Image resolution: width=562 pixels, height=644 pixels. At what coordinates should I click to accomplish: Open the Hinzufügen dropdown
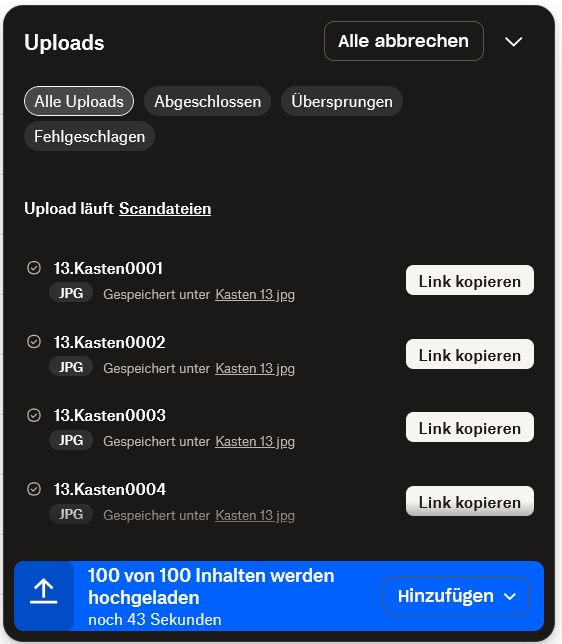pyautogui.click(x=456, y=596)
